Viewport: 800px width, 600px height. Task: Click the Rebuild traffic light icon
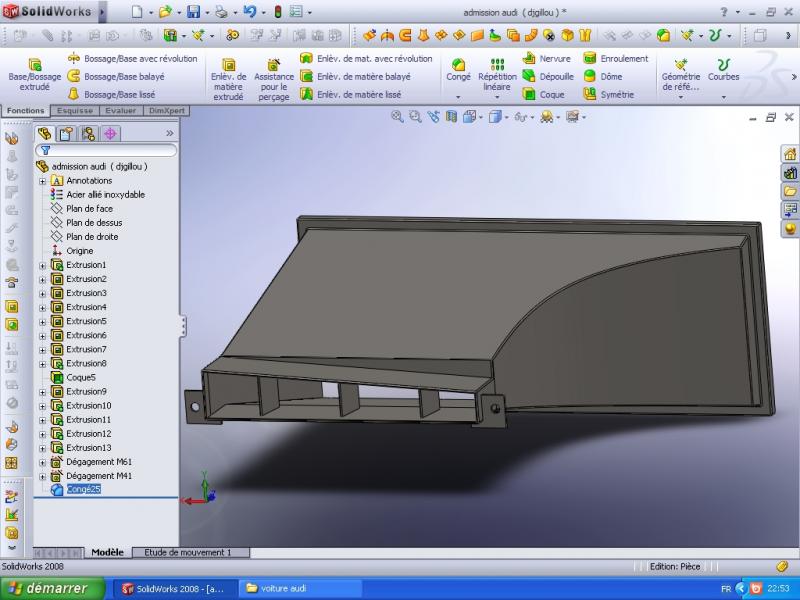tap(278, 12)
